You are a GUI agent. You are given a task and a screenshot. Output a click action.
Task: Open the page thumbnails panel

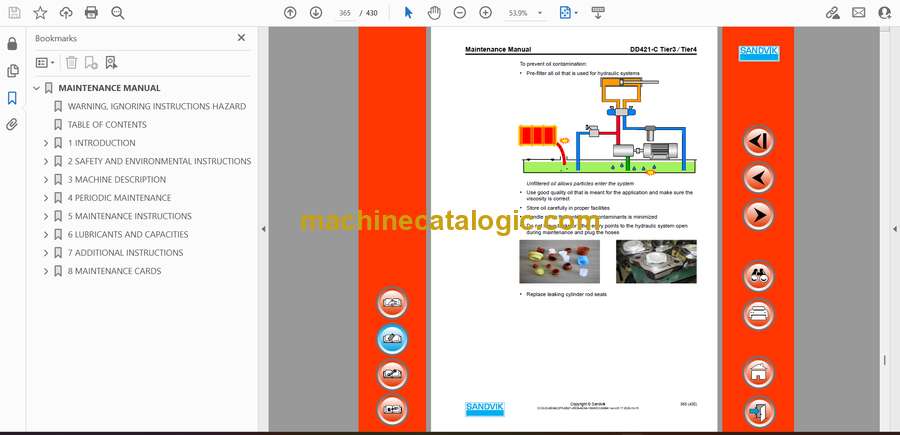[x=12, y=71]
